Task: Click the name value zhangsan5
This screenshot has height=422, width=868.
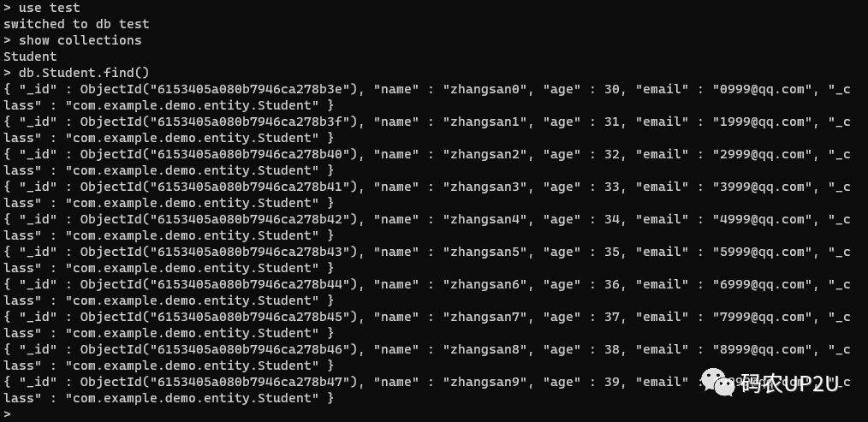Action: tap(485, 252)
